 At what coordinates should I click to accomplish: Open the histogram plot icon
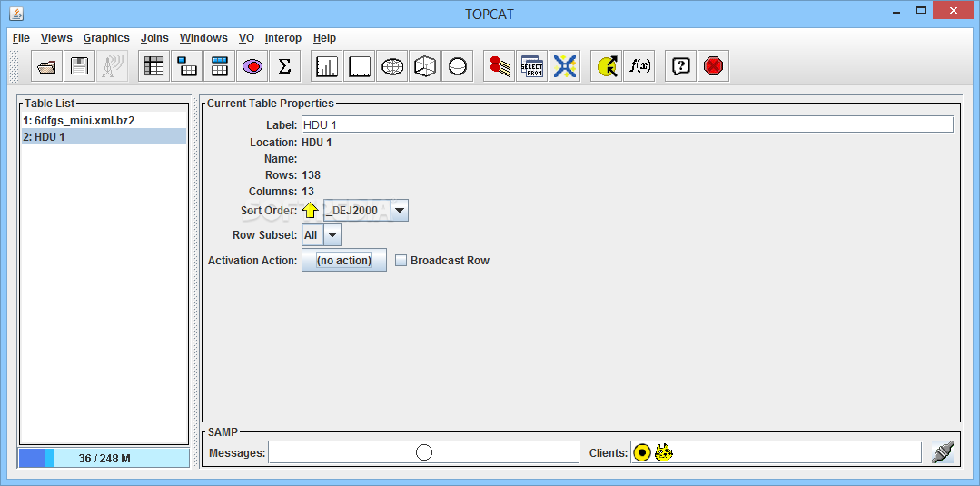click(x=326, y=66)
